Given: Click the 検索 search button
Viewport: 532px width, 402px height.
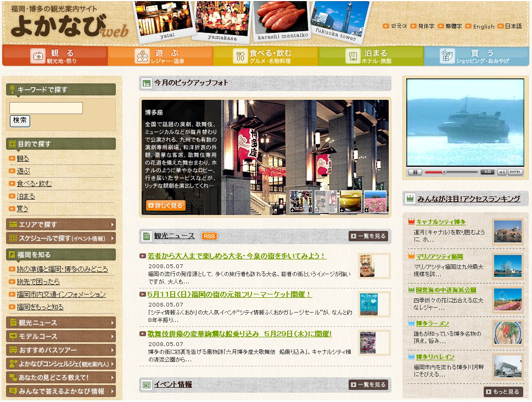Looking at the screenshot, I should point(20,121).
